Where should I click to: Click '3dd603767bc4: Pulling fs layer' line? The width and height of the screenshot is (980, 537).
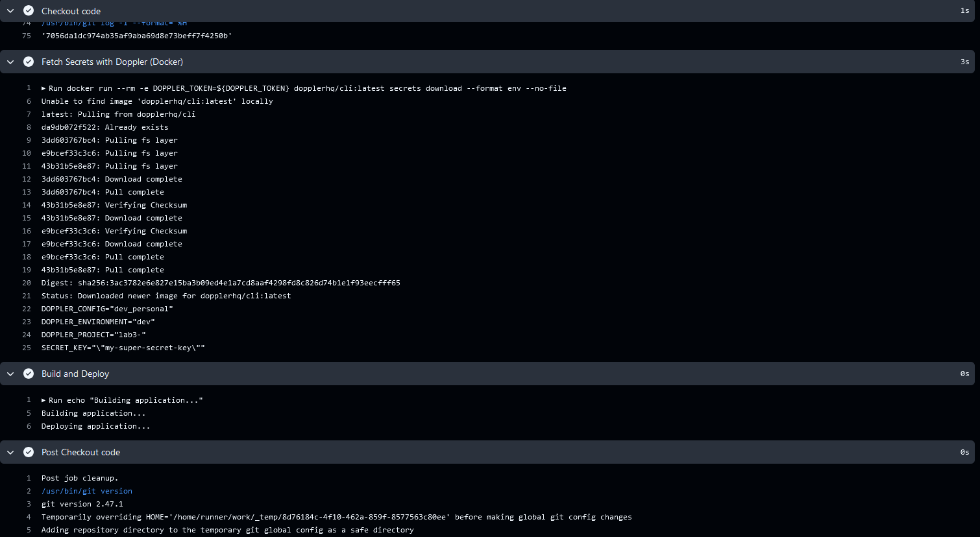coord(110,140)
